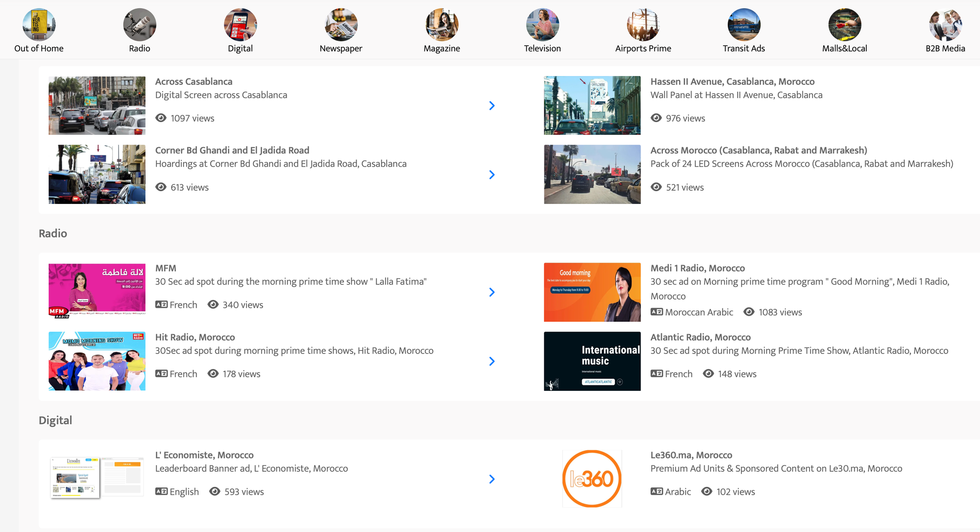Open Hassen II Avenue, Casablanca, Morocco link

pyautogui.click(x=733, y=81)
